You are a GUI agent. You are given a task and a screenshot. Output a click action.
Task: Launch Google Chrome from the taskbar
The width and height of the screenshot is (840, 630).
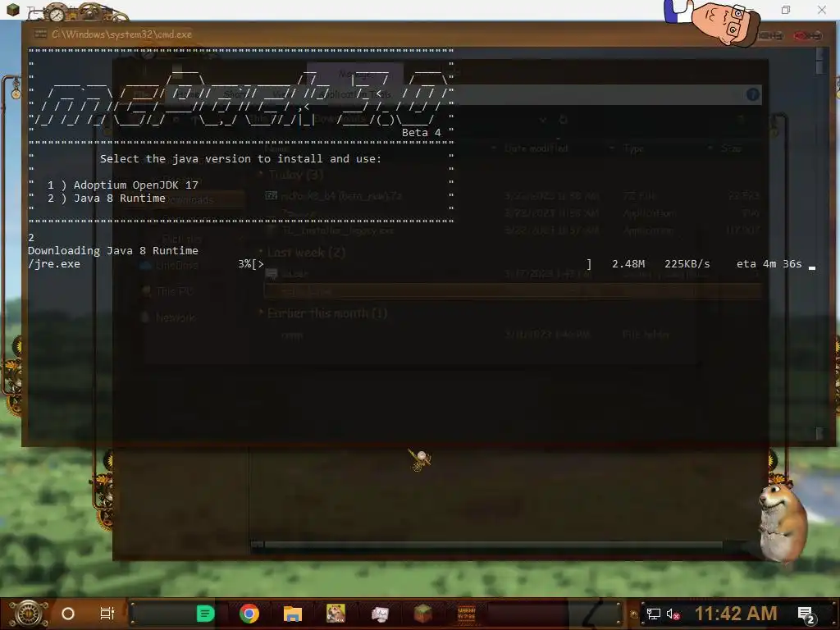(249, 614)
